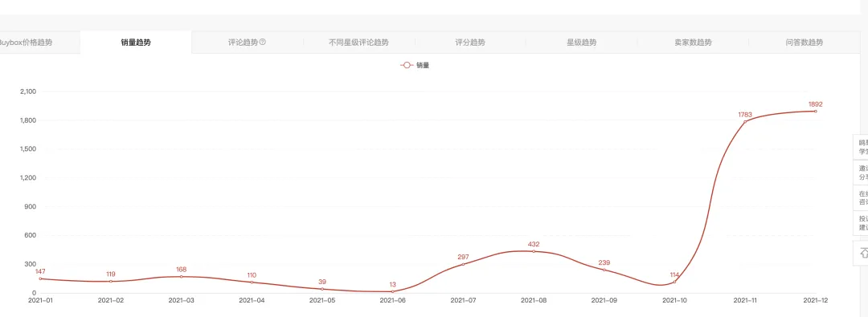Click the 1,500 y-axis label
This screenshot has height=317, width=868.
tap(27, 149)
